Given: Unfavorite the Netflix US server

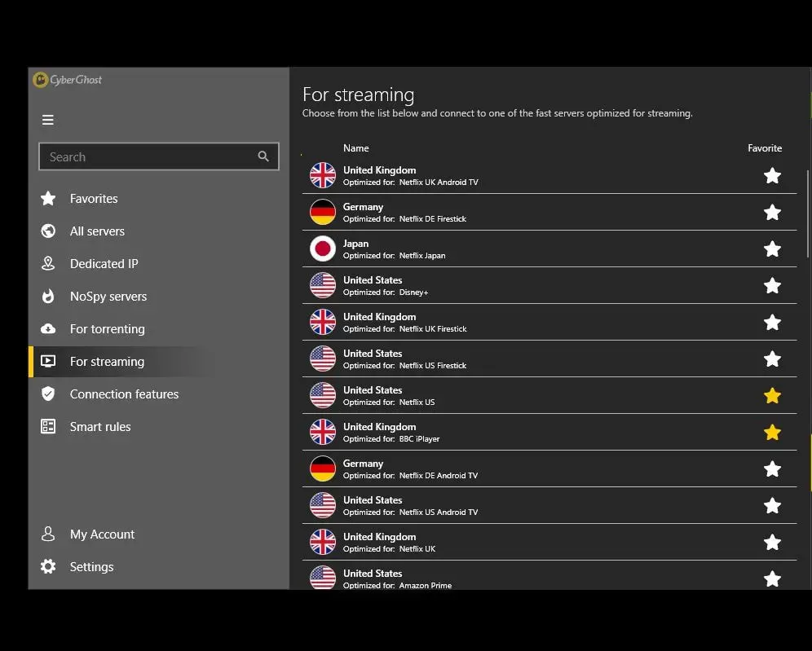Looking at the screenshot, I should pyautogui.click(x=772, y=395).
